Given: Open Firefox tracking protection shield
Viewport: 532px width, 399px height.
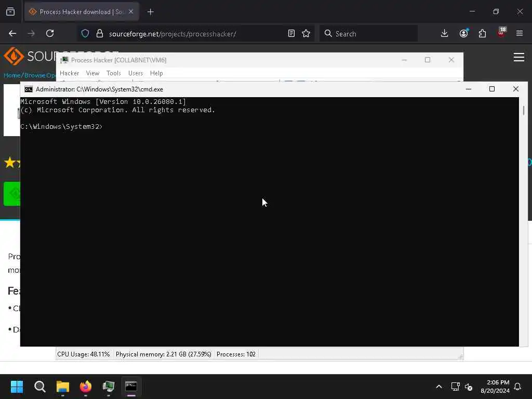Looking at the screenshot, I should click(85, 34).
